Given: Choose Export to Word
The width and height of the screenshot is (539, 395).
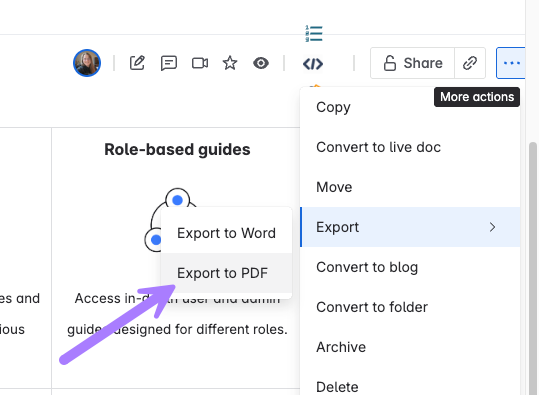Looking at the screenshot, I should [x=226, y=233].
